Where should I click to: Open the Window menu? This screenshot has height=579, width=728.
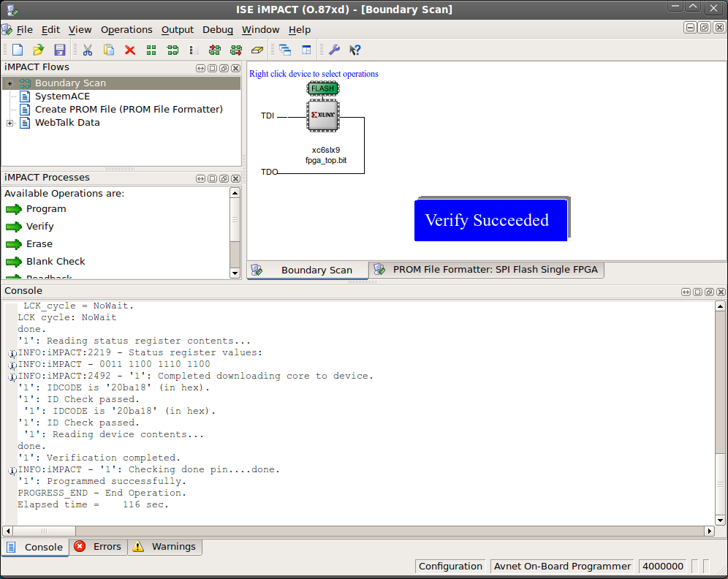pyautogui.click(x=260, y=30)
